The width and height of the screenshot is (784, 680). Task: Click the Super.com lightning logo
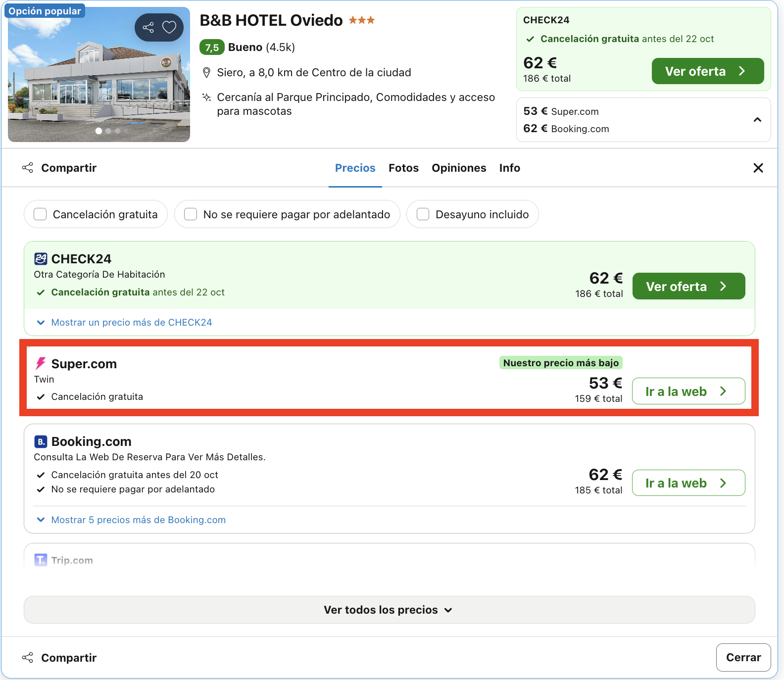click(41, 364)
